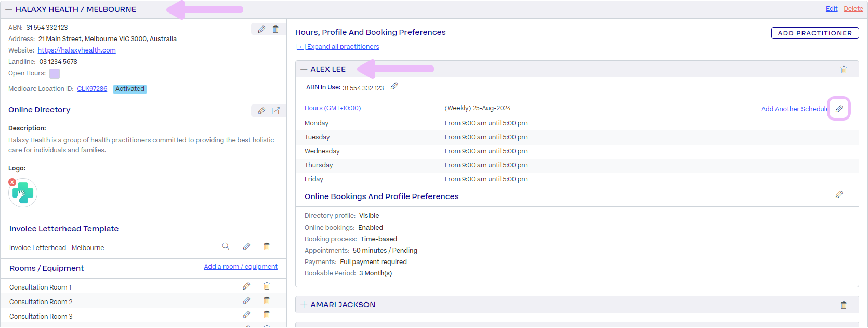Preview Invoice Letterhead - Melbourne with the magnifier
The width and height of the screenshot is (868, 328).
click(226, 246)
